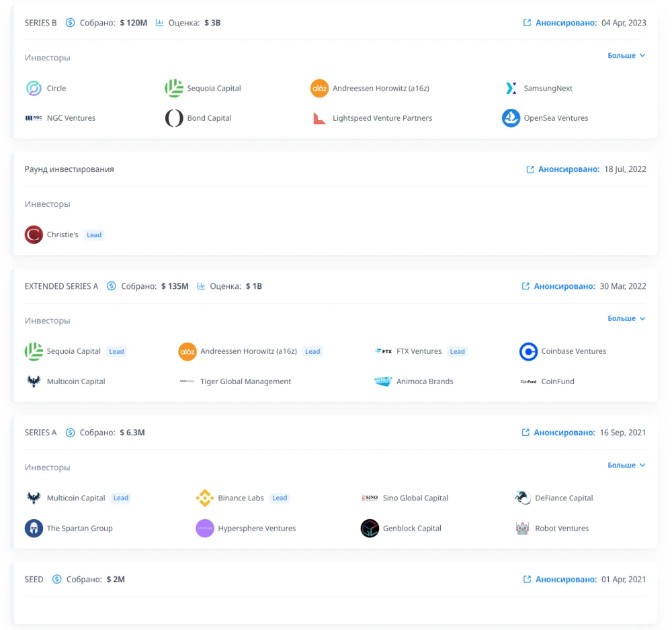Click the a16z logo in Series B round
Screen dimensions: 672x630
319,88
